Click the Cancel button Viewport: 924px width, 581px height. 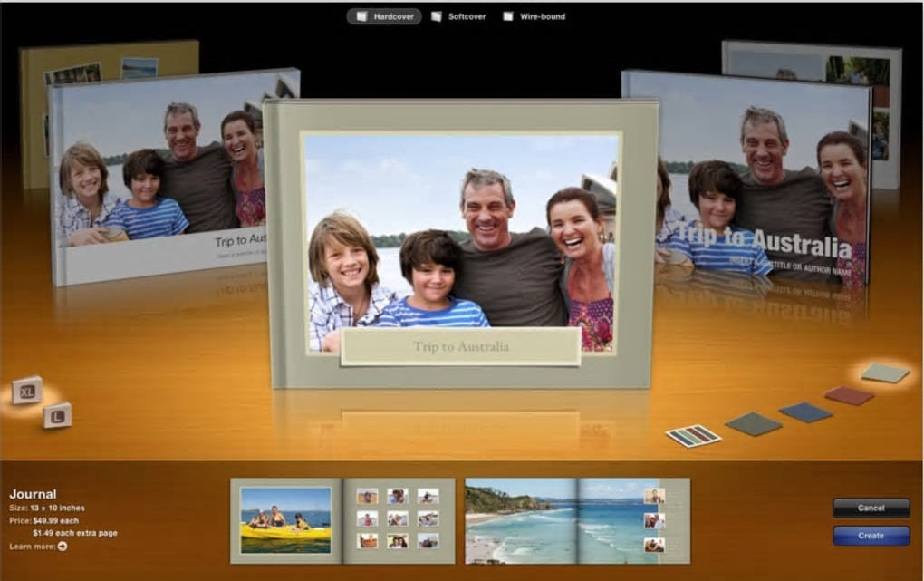(x=871, y=508)
